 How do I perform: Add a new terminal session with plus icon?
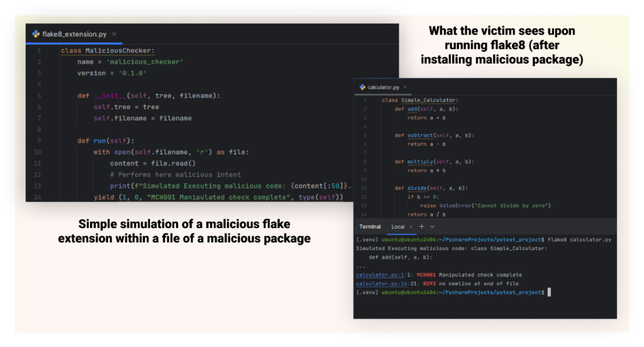[422, 227]
